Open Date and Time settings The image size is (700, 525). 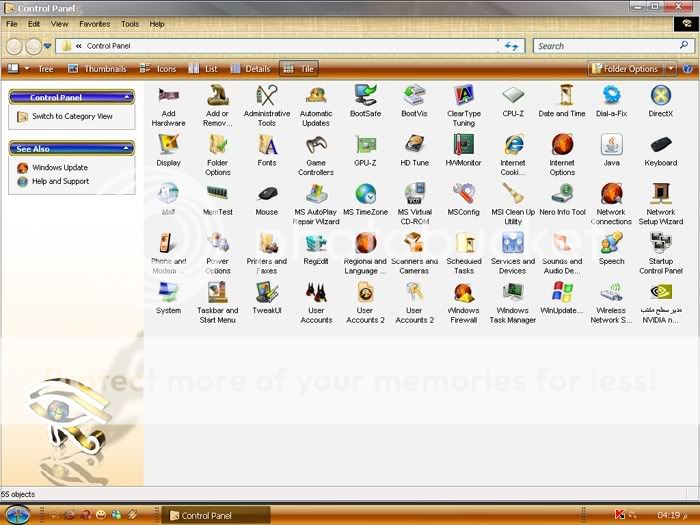(x=562, y=101)
